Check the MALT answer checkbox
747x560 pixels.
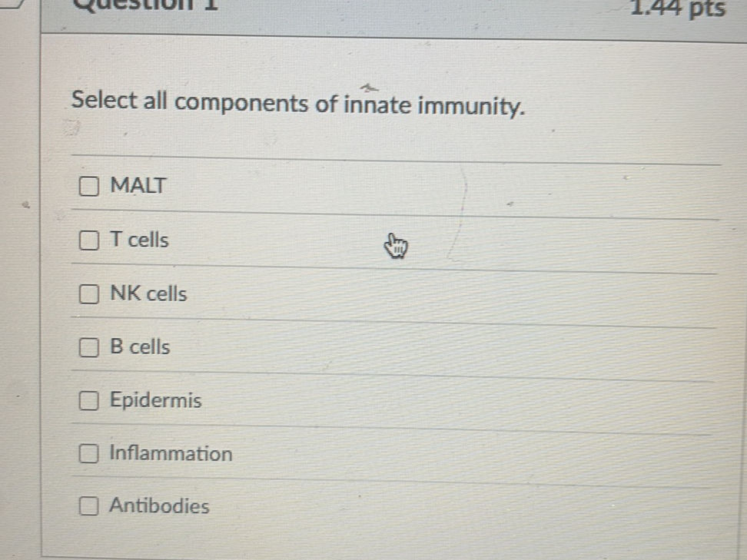(88, 185)
